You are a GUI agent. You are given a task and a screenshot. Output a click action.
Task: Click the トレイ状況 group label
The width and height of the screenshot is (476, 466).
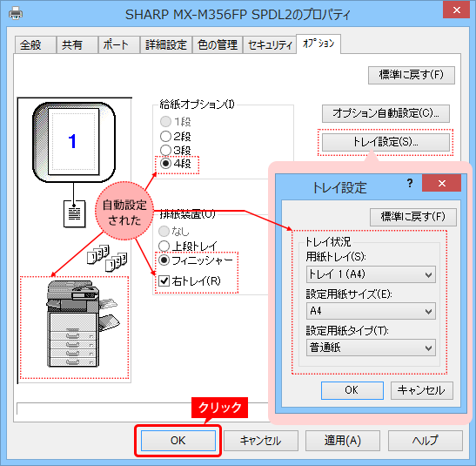[x=328, y=242]
